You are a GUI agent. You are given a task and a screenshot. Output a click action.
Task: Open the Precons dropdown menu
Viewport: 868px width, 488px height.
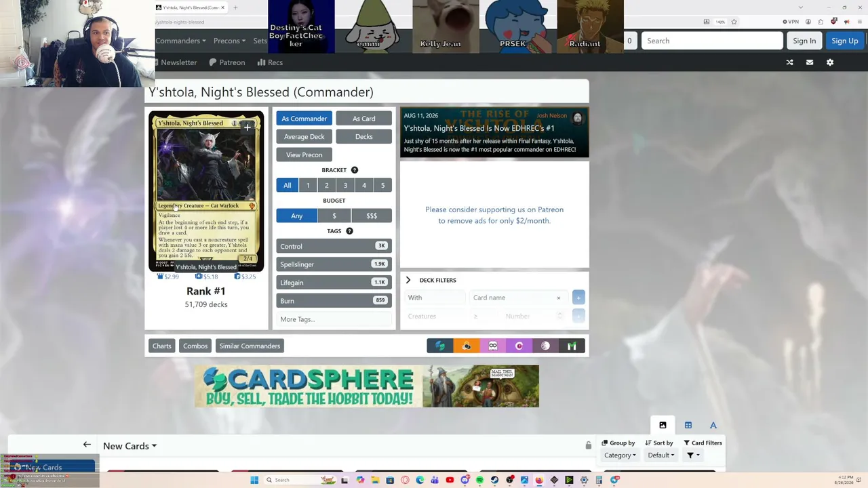pos(229,41)
